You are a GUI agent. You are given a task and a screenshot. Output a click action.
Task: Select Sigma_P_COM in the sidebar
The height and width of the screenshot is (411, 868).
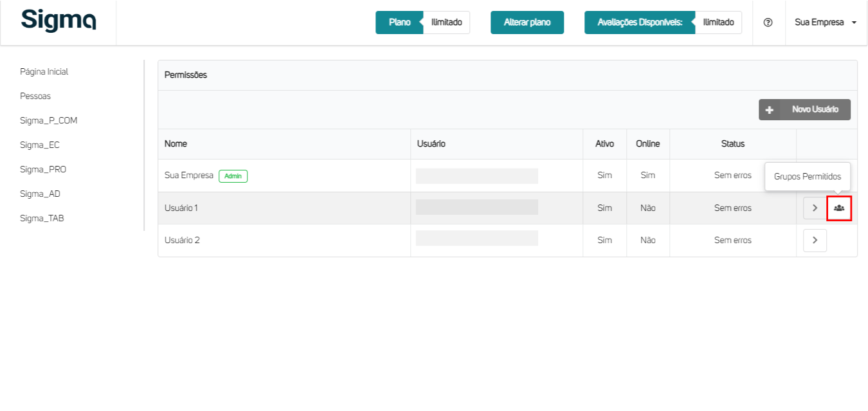(48, 120)
